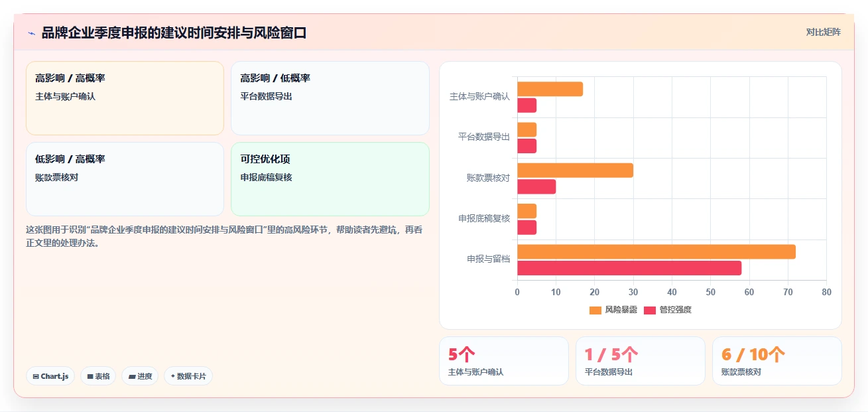
Task: Click the chart title heading text
Action: pyautogui.click(x=174, y=33)
